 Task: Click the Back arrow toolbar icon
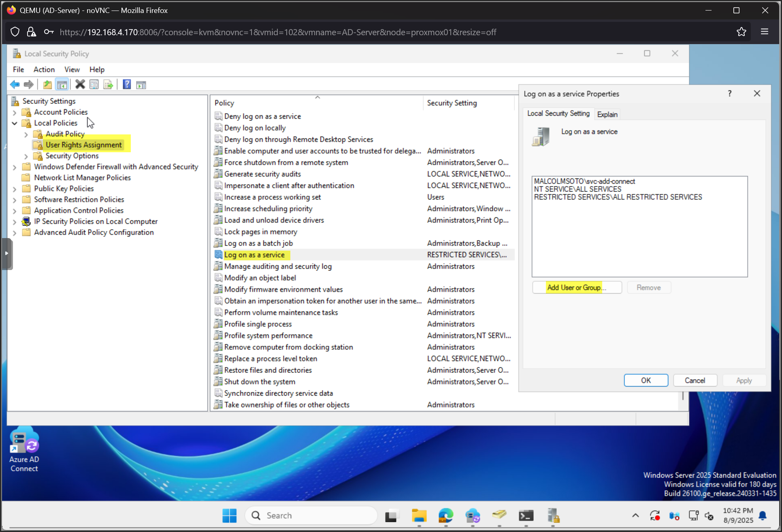15,85
